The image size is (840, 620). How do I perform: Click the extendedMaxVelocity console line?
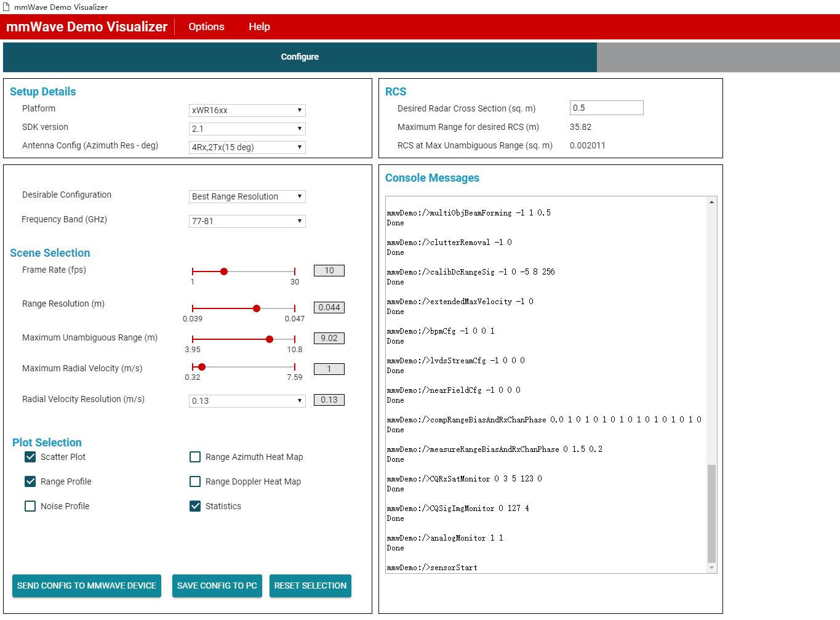coord(460,302)
